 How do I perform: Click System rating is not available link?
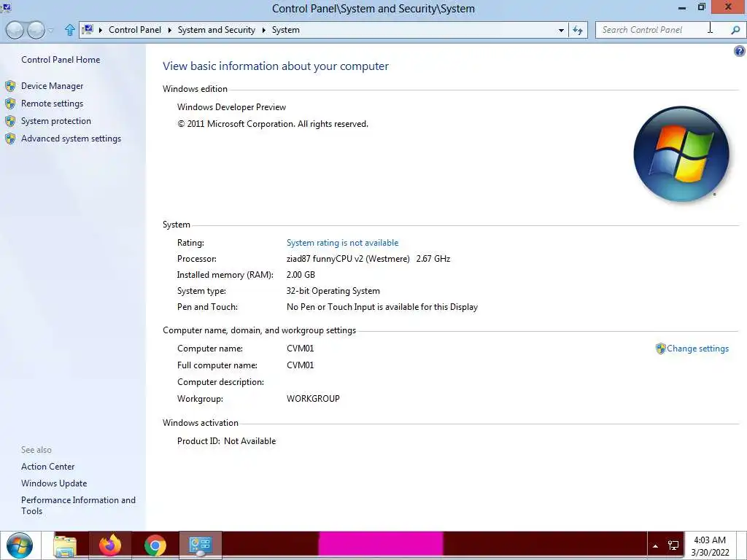pos(342,243)
